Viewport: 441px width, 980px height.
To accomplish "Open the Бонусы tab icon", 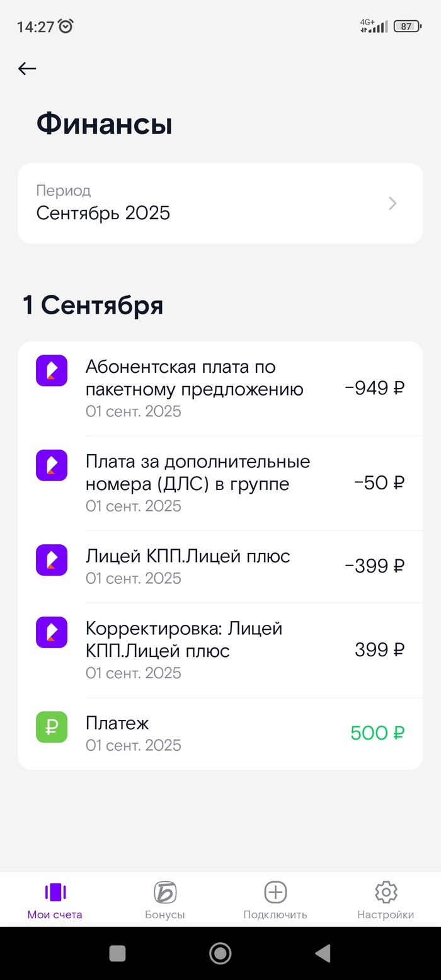I will [165, 892].
